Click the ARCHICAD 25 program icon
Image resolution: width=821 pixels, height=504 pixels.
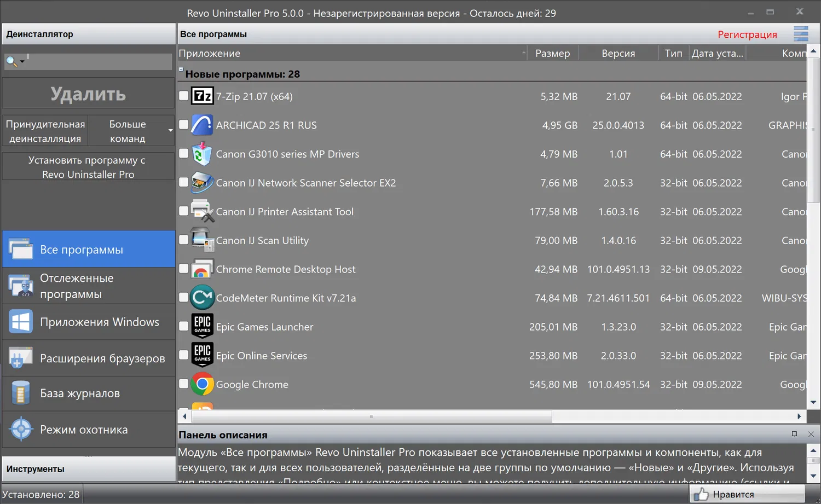(202, 125)
